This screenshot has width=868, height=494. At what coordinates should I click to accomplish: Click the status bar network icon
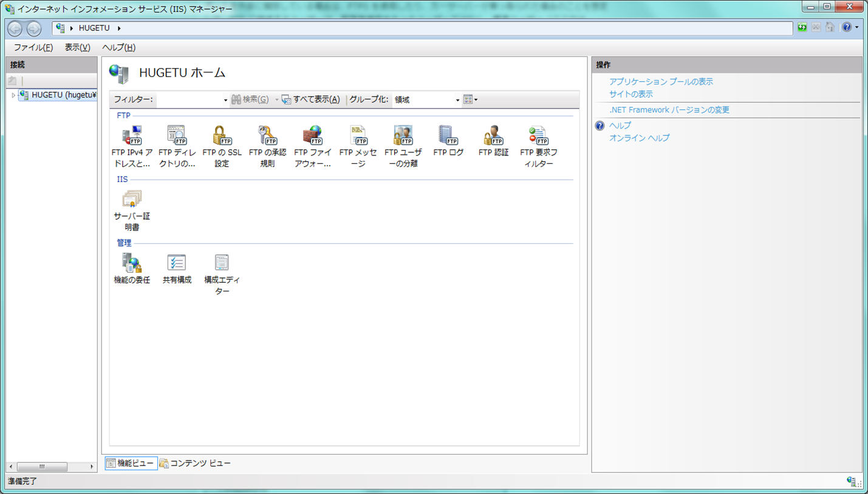click(852, 481)
